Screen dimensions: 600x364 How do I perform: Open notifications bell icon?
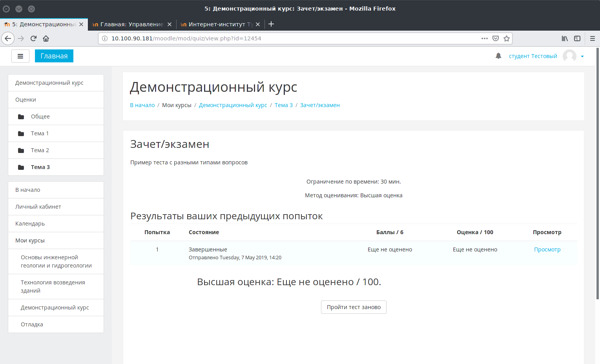click(498, 56)
